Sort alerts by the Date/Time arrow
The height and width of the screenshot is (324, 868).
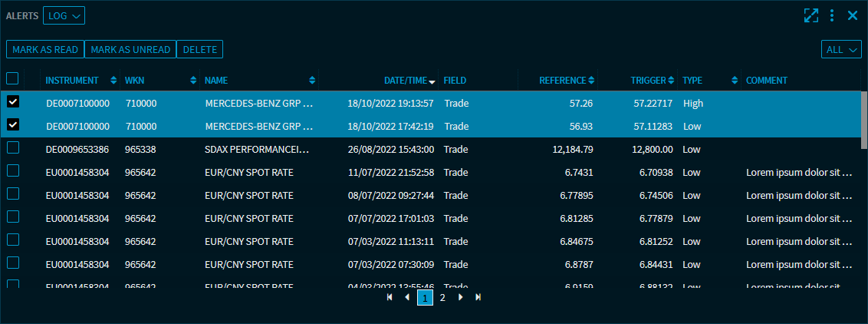click(x=432, y=81)
